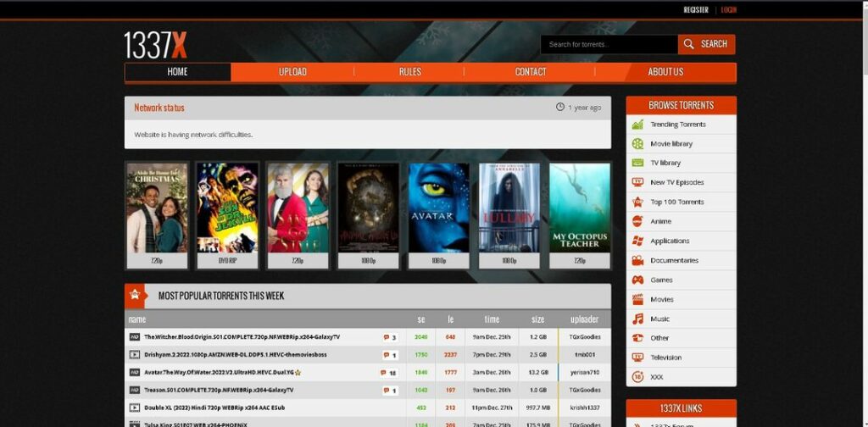Select the My Octopus Teacher poster
This screenshot has height=427, width=868.
(x=580, y=208)
